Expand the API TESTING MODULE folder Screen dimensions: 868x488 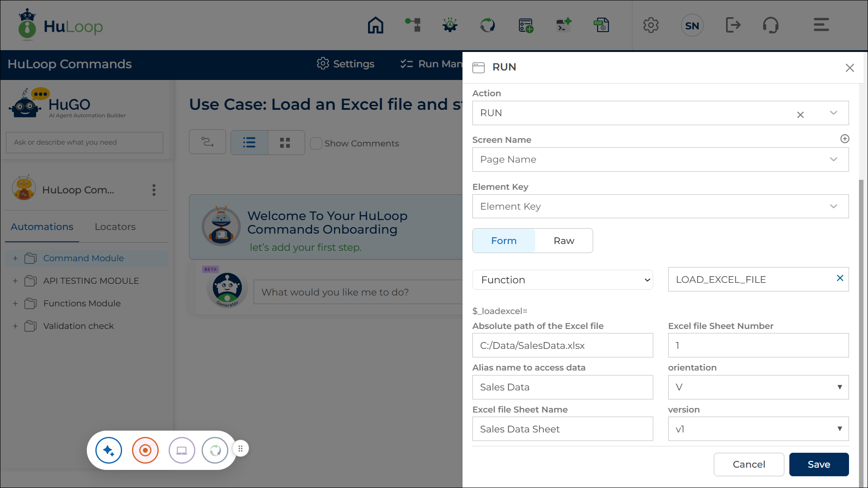point(15,281)
